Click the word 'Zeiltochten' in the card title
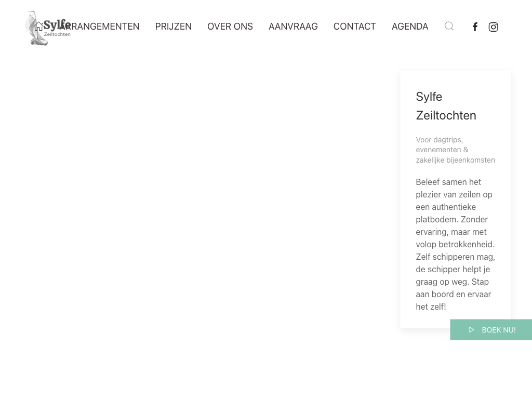This screenshot has height=399, width=532. tap(446, 115)
